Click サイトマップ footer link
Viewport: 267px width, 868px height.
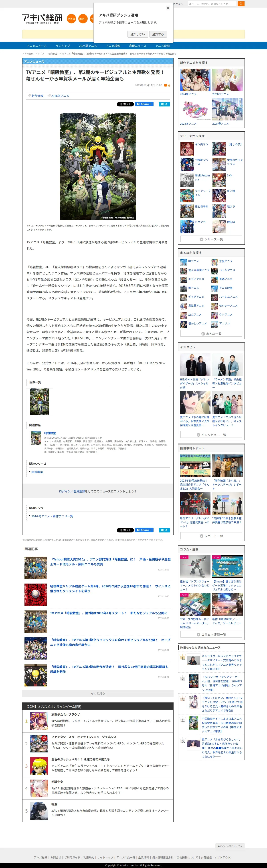pyautogui.click(x=105, y=857)
